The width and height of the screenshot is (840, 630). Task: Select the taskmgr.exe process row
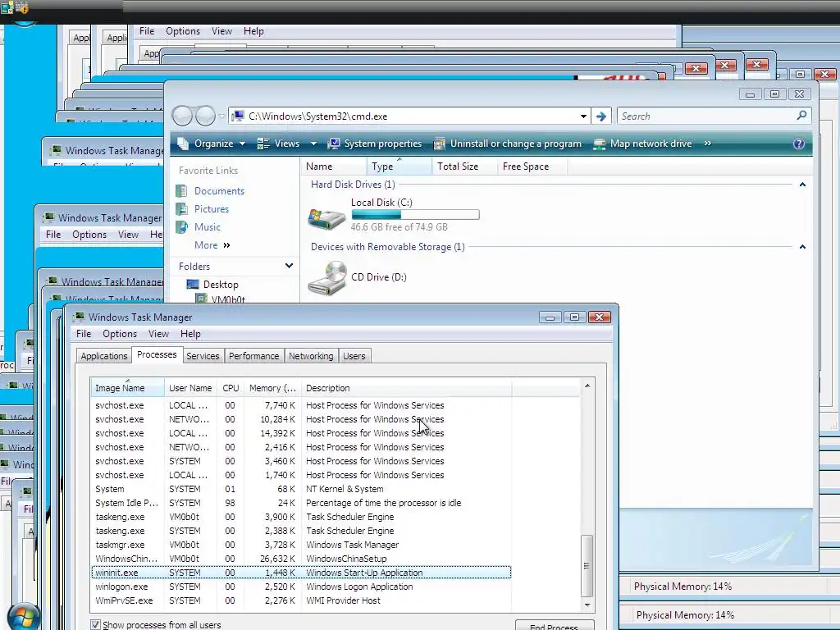coord(302,545)
